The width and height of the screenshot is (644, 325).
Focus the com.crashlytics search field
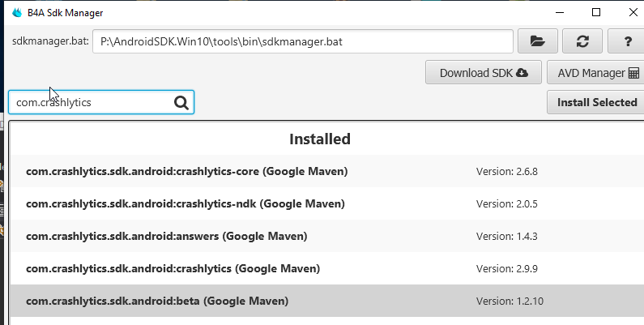coord(89,102)
